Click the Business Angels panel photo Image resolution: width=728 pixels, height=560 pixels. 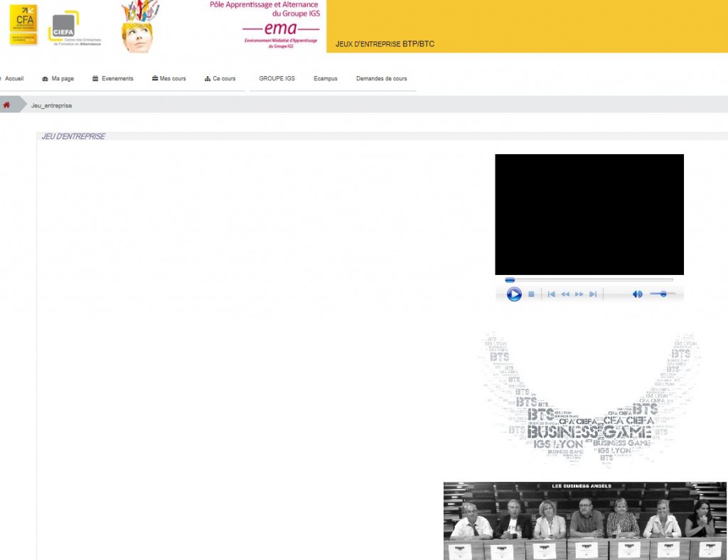pyautogui.click(x=584, y=521)
